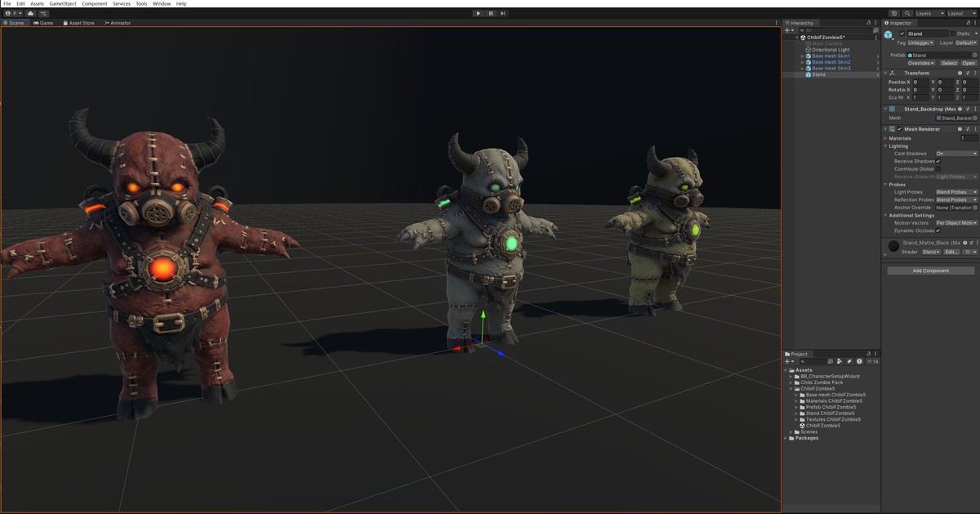Image resolution: width=980 pixels, height=514 pixels.
Task: Click the Position X input field
Action: click(920, 82)
